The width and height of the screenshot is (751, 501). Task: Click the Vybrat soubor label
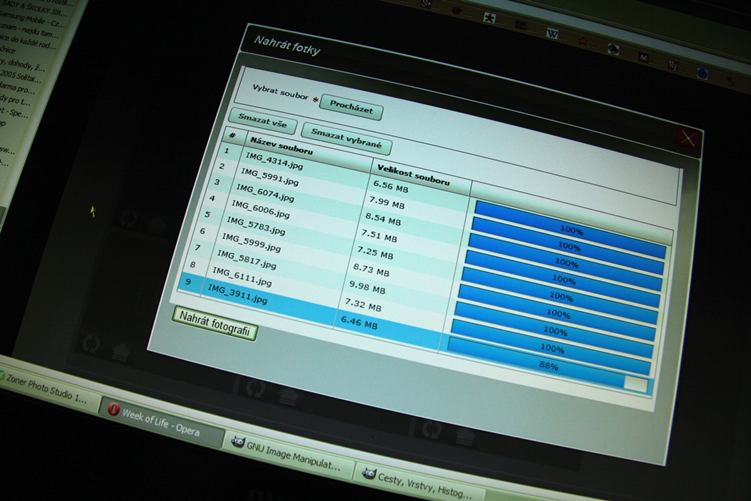tap(280, 92)
